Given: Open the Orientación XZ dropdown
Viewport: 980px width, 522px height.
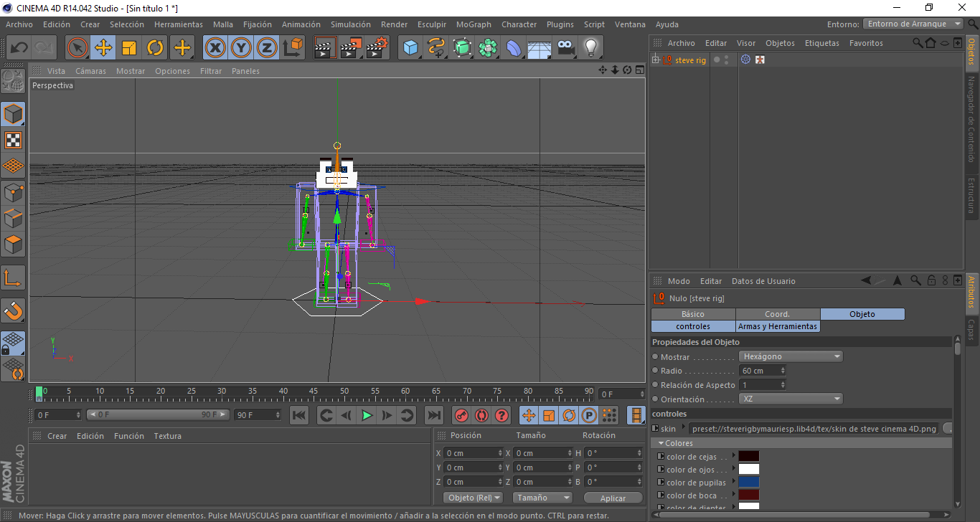Looking at the screenshot, I should coord(791,399).
